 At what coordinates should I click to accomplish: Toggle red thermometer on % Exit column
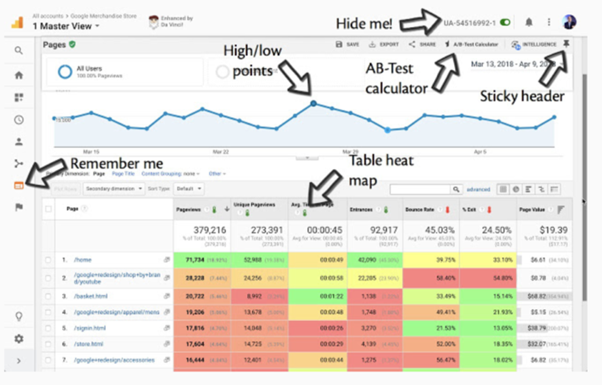point(489,210)
